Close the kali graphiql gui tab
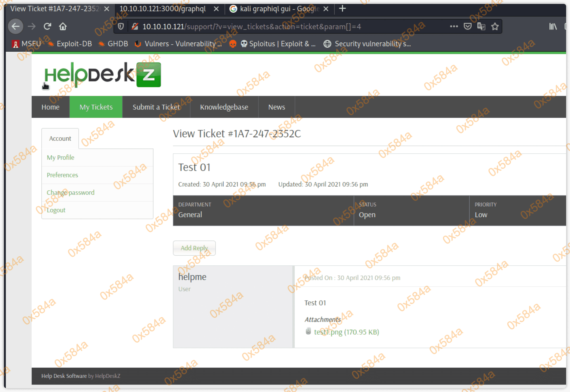The height and width of the screenshot is (392, 570). [326, 9]
